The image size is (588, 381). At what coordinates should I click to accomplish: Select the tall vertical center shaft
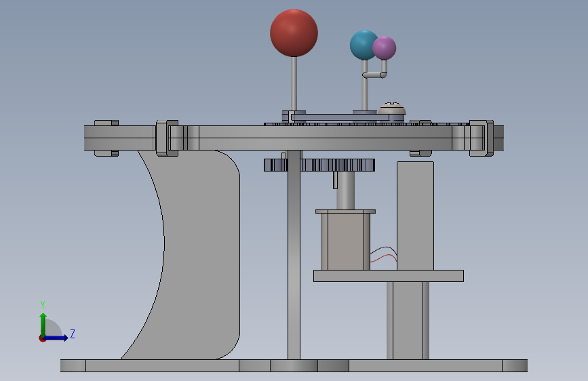294,255
